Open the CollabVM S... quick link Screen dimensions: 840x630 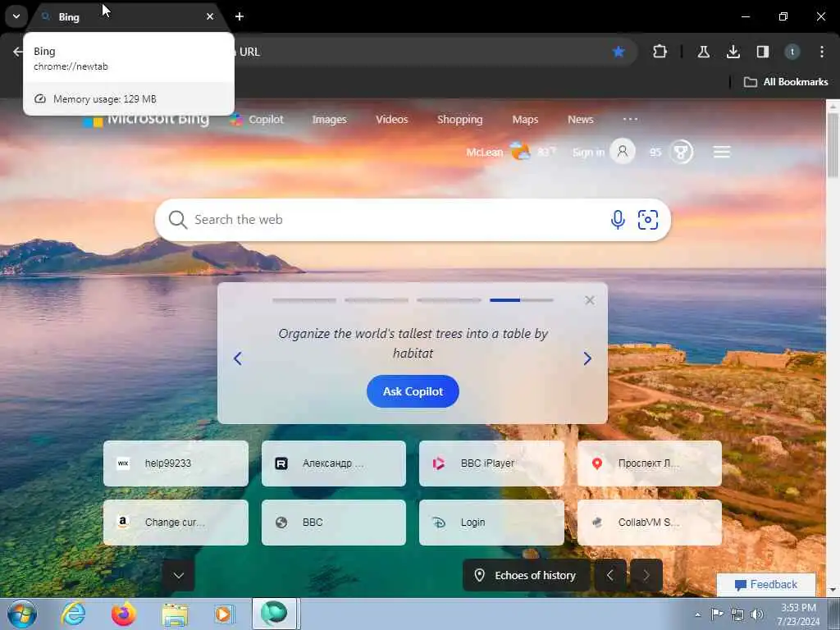pos(650,523)
